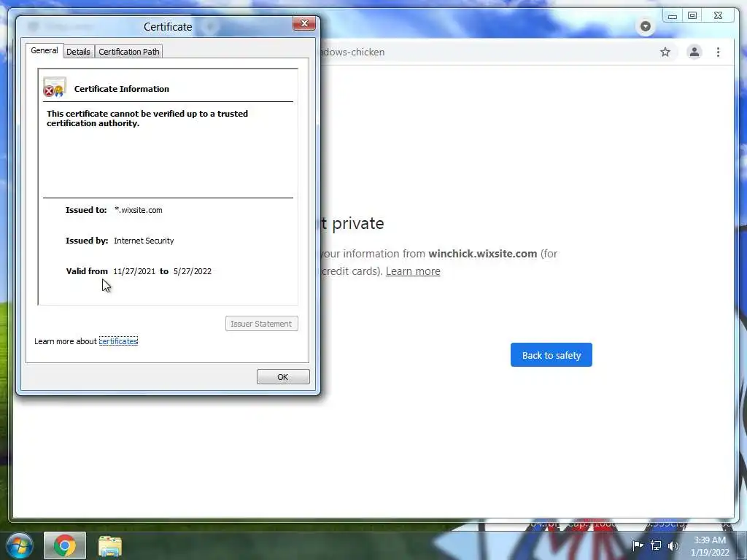The image size is (747, 560).
Task: Minimize the Chrome window
Action: pyautogui.click(x=672, y=16)
